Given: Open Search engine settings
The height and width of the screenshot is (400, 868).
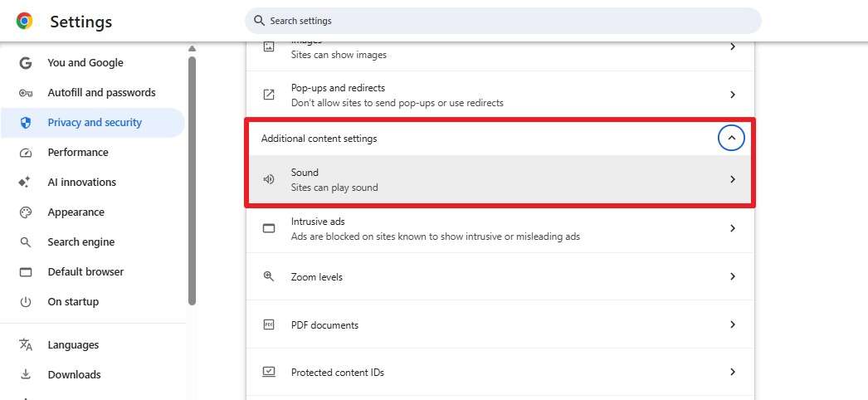Looking at the screenshot, I should tap(92, 242).
